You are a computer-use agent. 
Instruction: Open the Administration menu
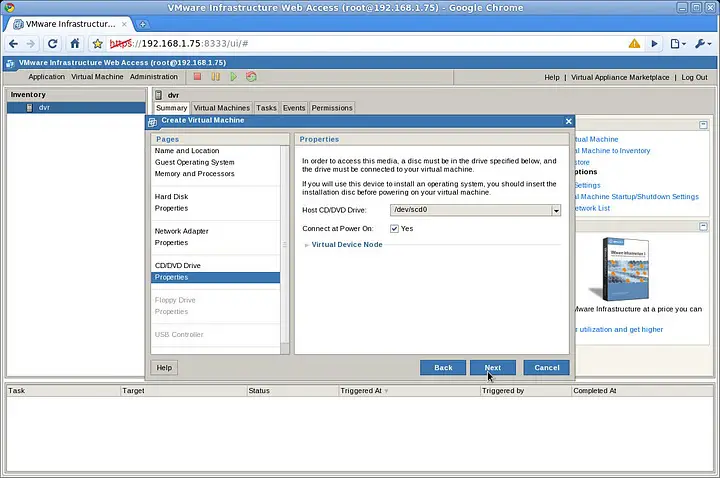click(153, 77)
